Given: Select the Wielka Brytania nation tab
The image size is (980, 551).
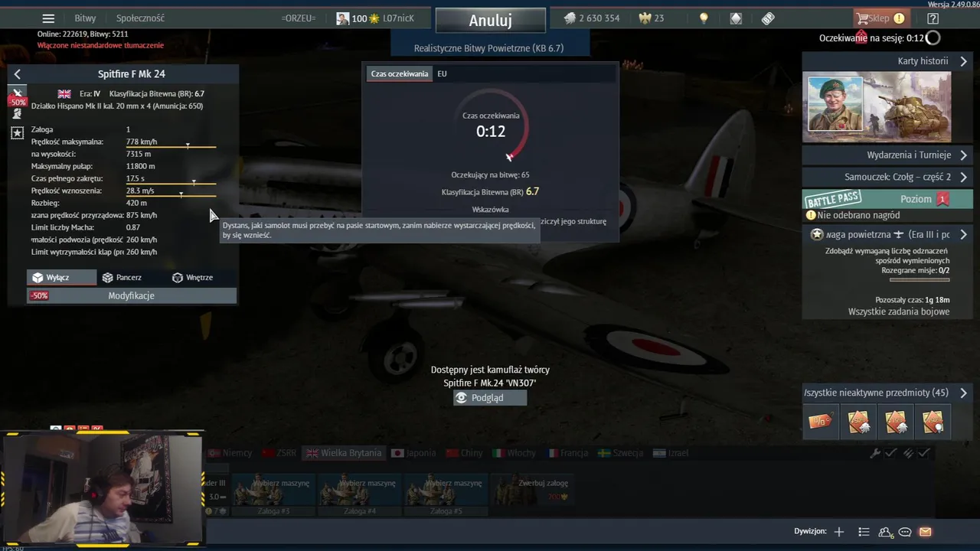Looking at the screenshot, I should (x=344, y=453).
